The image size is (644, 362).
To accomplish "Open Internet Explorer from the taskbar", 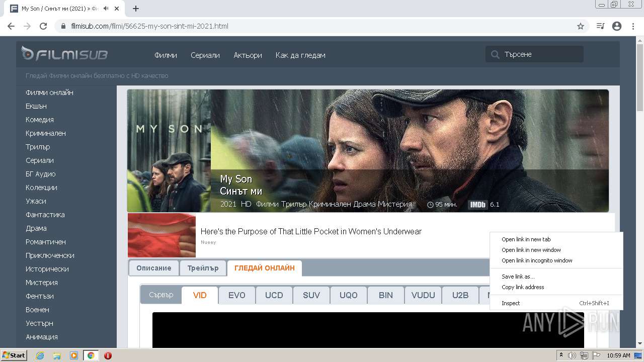I will click(40, 355).
